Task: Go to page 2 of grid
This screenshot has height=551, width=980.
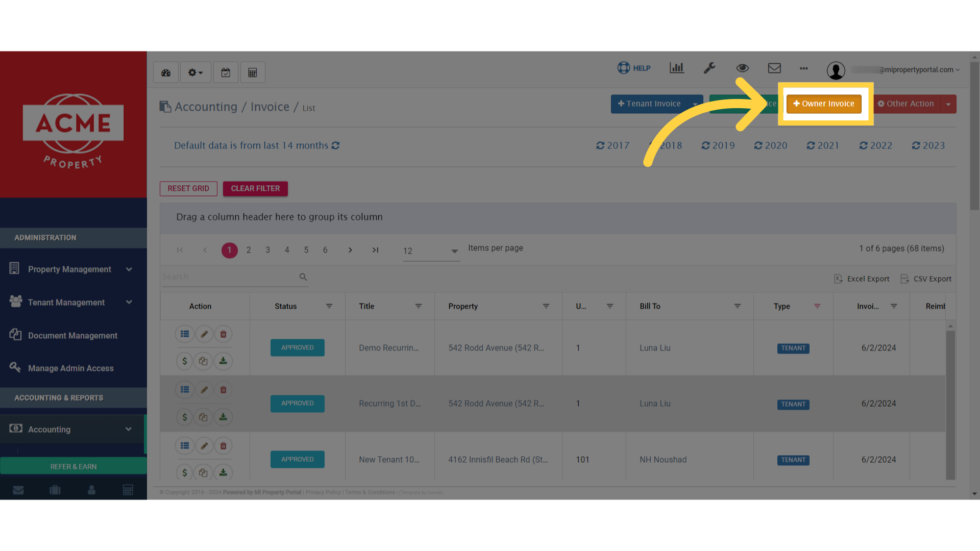Action: click(249, 250)
